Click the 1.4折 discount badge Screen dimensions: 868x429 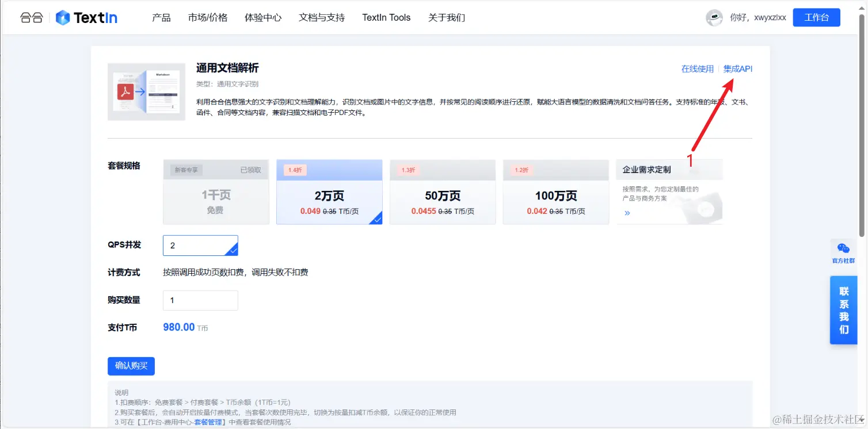pos(295,170)
